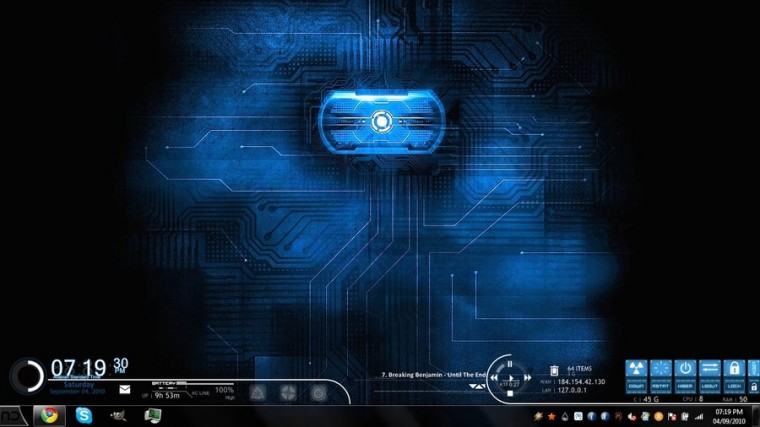The width and height of the screenshot is (760, 427).
Task: Click the dim round swirl launcher icon
Action: click(x=318, y=393)
